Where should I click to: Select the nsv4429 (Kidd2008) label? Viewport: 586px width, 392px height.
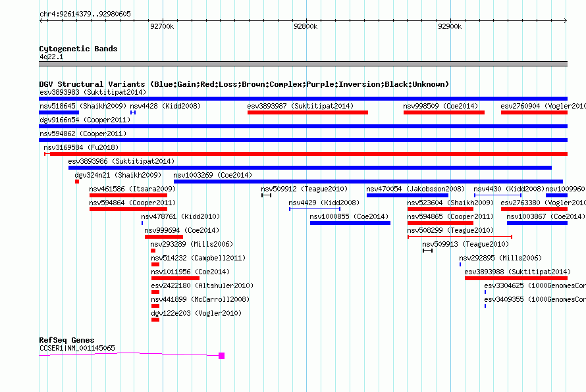[x=324, y=203]
